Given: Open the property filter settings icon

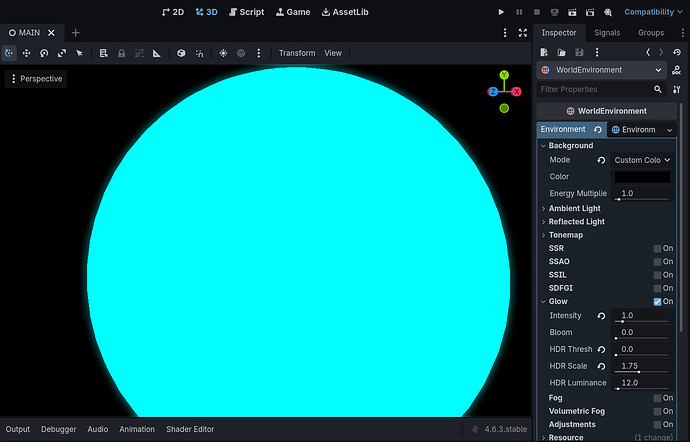Looking at the screenshot, I should 676,89.
